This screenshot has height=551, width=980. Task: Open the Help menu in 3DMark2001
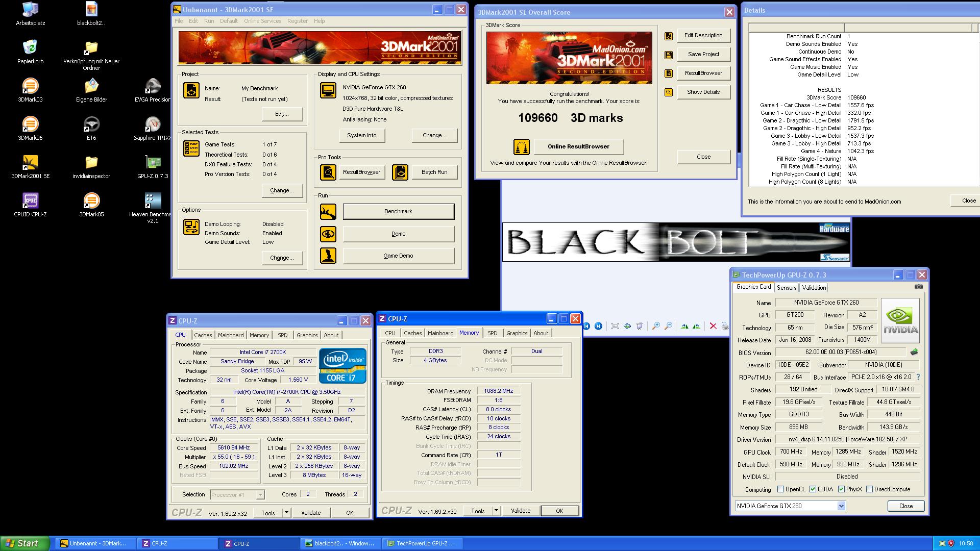[320, 21]
